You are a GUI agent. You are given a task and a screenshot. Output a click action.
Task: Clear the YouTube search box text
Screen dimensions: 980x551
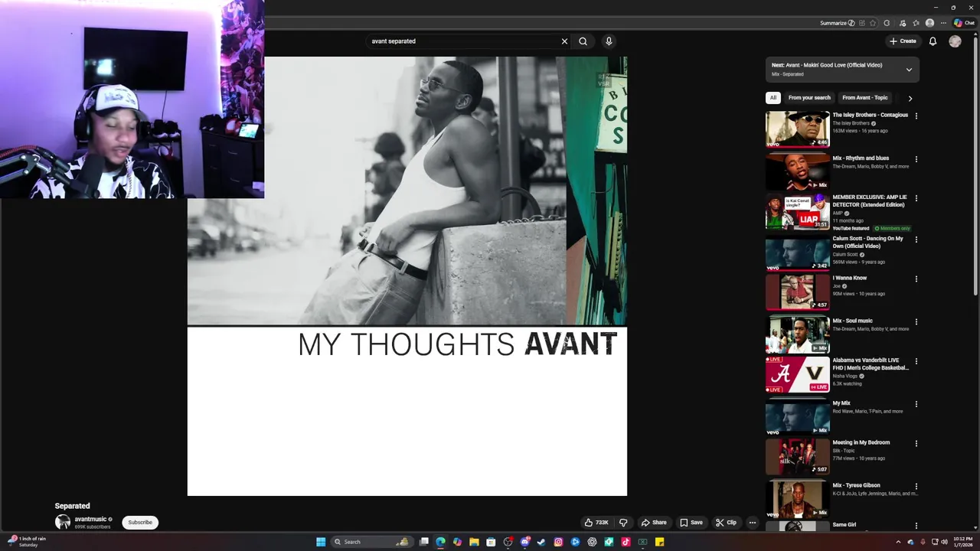(564, 41)
